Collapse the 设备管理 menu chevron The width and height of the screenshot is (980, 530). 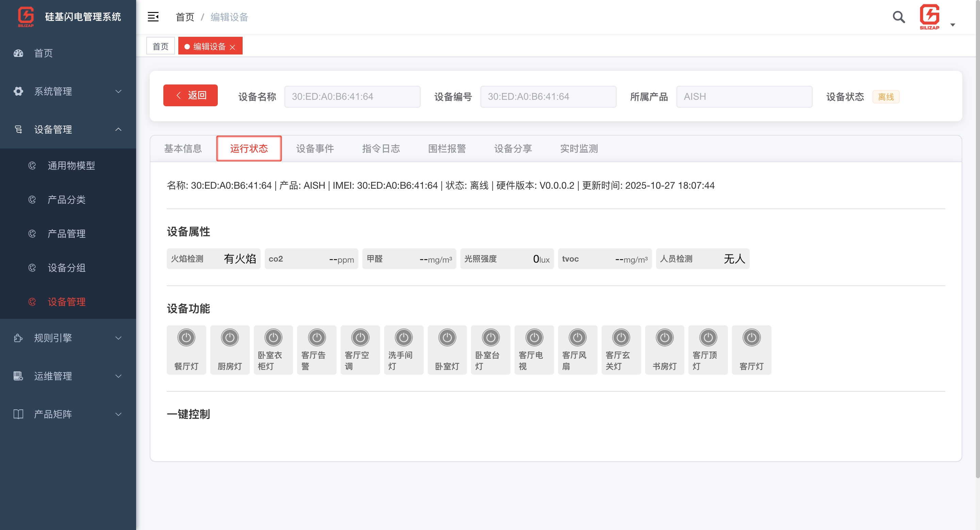[x=118, y=129]
